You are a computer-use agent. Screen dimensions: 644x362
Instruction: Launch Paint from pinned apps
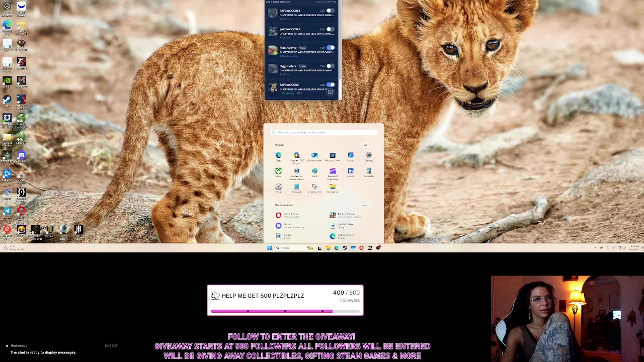[x=314, y=172]
